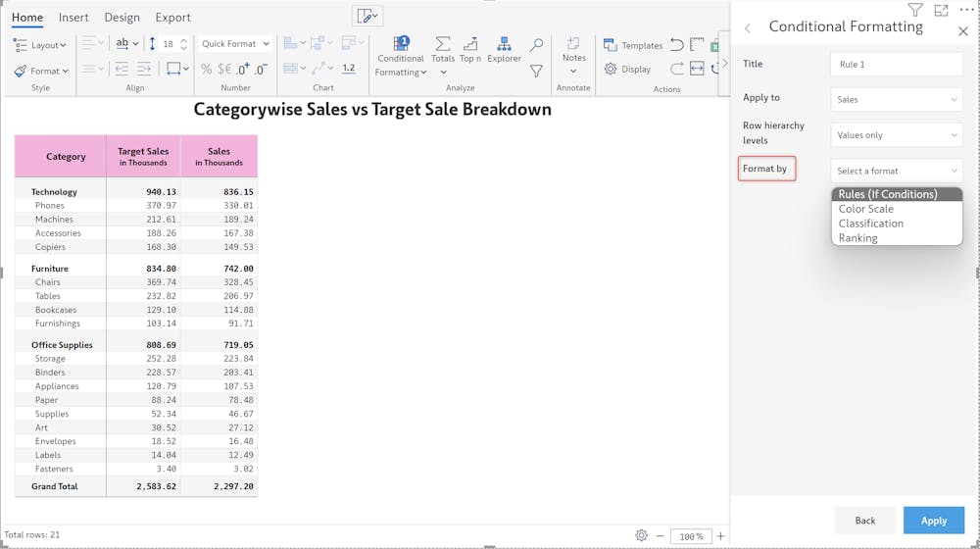Open settings gear in status bar
Image resolution: width=980 pixels, height=549 pixels.
(641, 535)
